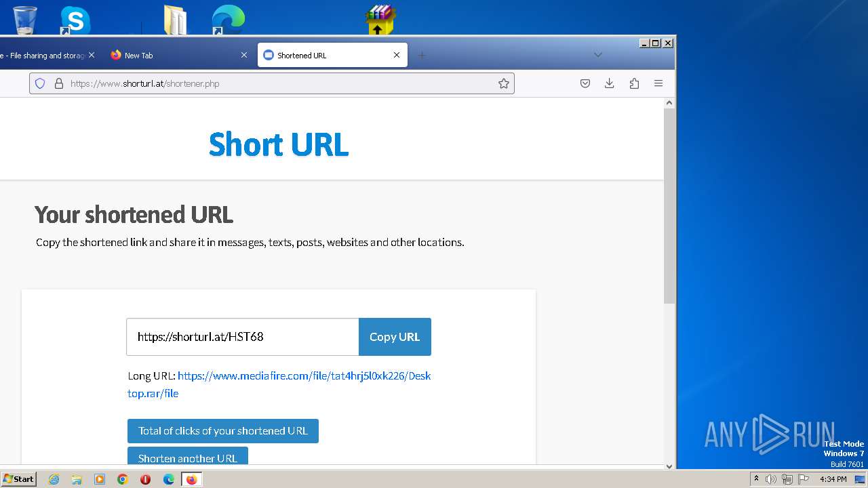Click the Your shortened URL heading
This screenshot has height=488, width=868.
(134, 215)
